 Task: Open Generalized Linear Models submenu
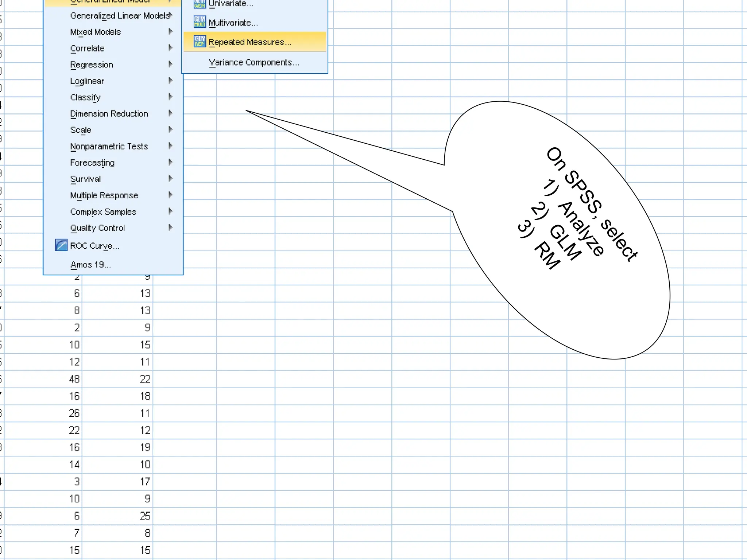(x=120, y=16)
